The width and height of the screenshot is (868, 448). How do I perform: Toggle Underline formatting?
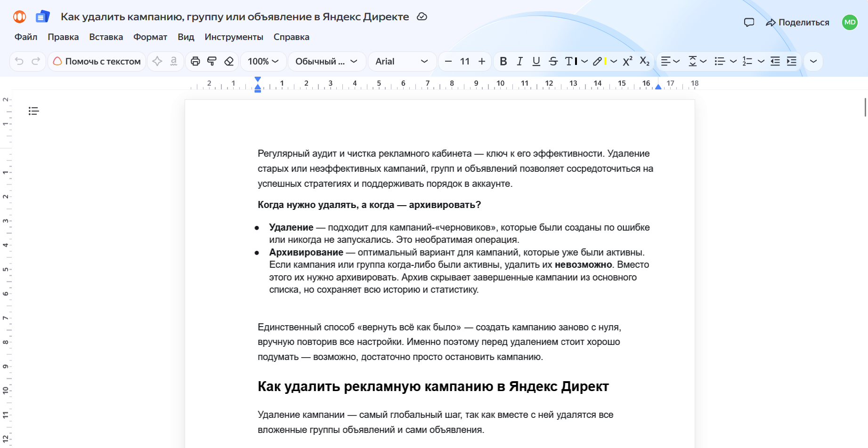pos(536,61)
